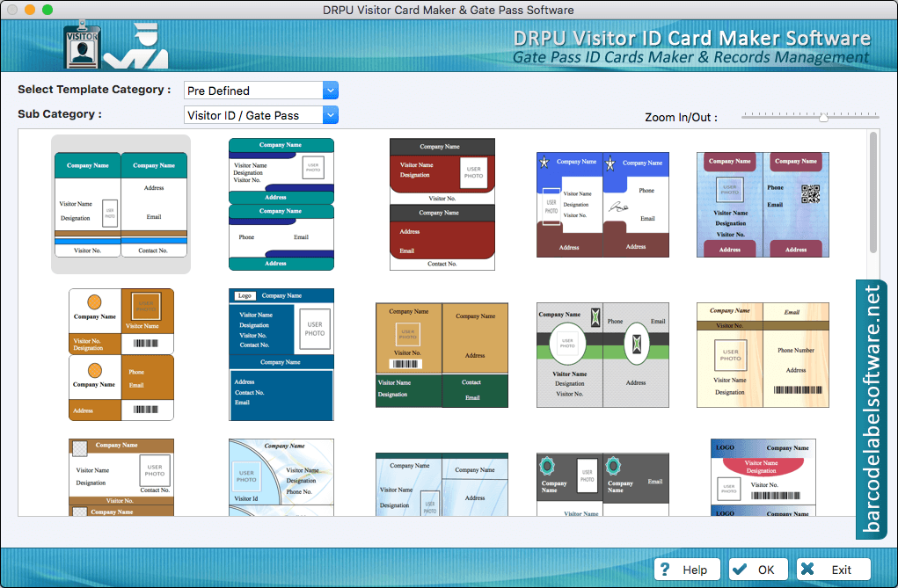The image size is (898, 588).
Task: Select the orange circle barcode template
Action: pyautogui.click(x=120, y=354)
